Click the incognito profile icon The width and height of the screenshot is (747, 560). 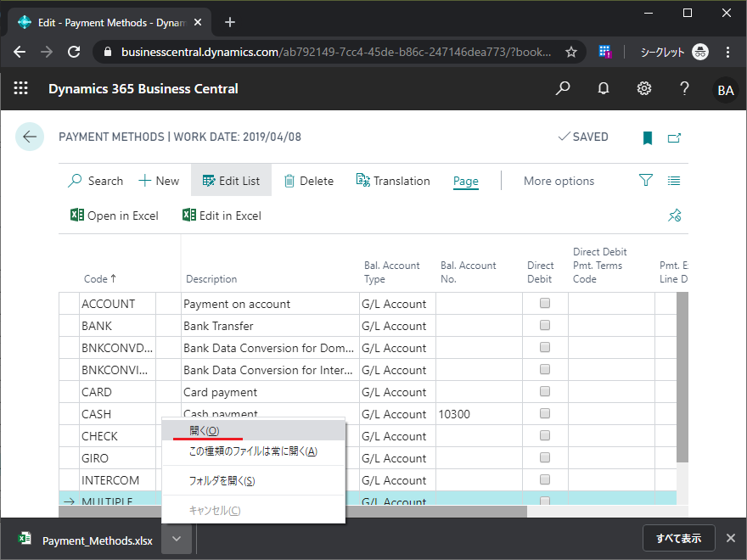pyautogui.click(x=699, y=52)
